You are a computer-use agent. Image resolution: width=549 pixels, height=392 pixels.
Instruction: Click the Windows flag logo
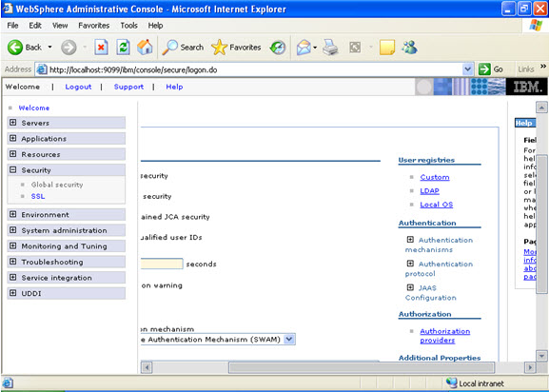click(x=536, y=25)
